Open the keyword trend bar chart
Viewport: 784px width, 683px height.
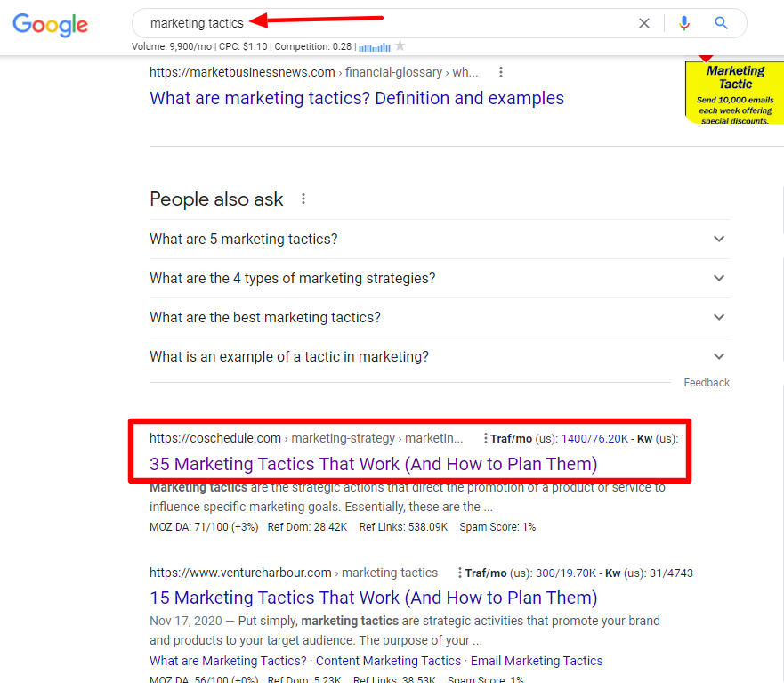[375, 47]
